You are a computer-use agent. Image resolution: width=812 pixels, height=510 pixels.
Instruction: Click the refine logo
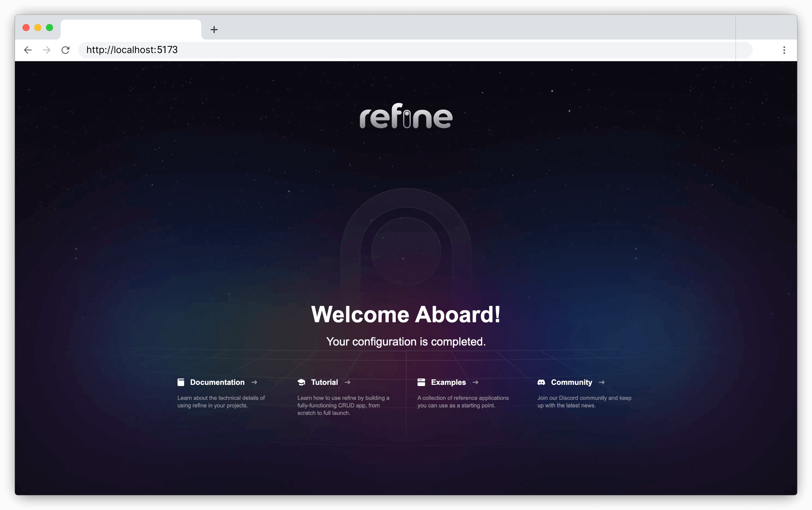406,116
